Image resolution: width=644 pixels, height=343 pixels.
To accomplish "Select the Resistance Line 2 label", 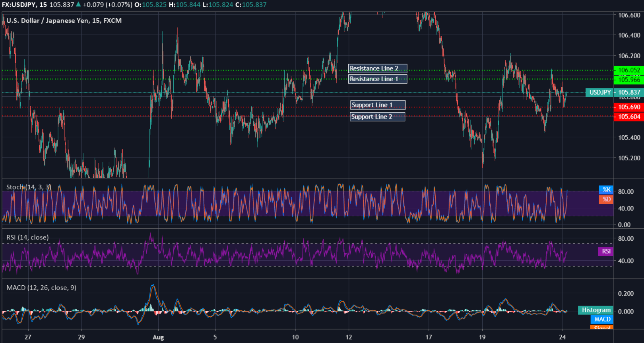I will 378,68.
